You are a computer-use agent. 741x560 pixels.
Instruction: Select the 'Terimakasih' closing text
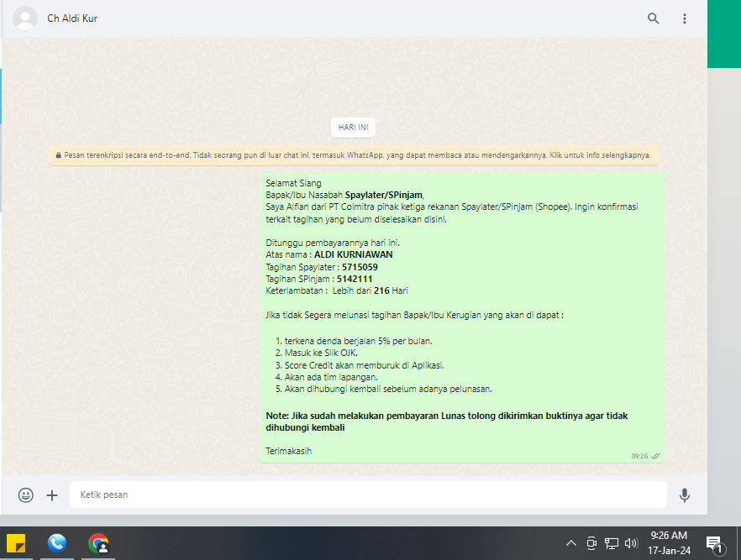[x=289, y=451]
